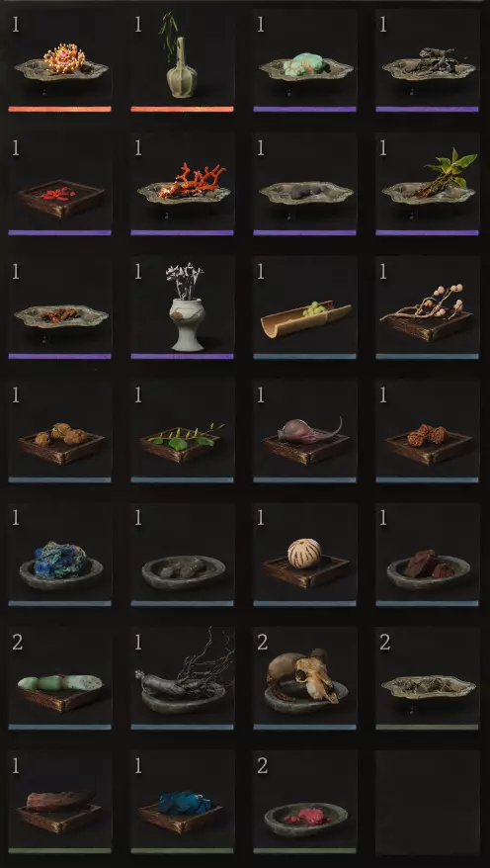Choose the green jade caterpillar item
490x868 pixels.
click(59, 678)
